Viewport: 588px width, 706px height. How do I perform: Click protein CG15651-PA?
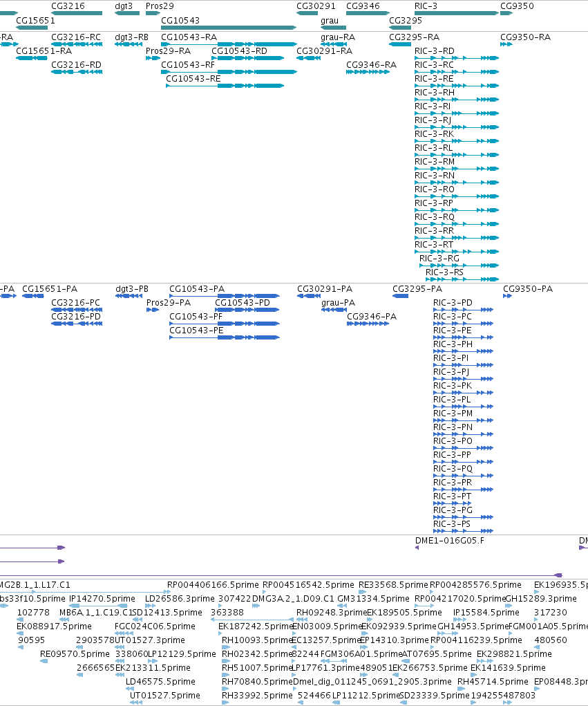tap(50, 288)
